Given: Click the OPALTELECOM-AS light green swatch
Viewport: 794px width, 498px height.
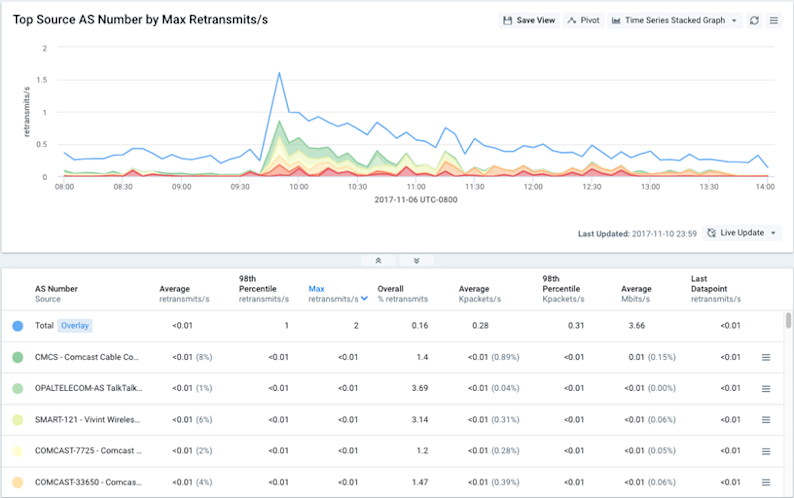Looking at the screenshot, I should pos(18,389).
